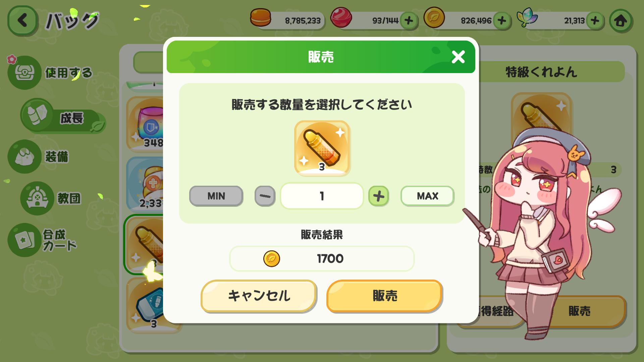Add more red candy with plus
Screen dimensions: 644x362
point(409,21)
